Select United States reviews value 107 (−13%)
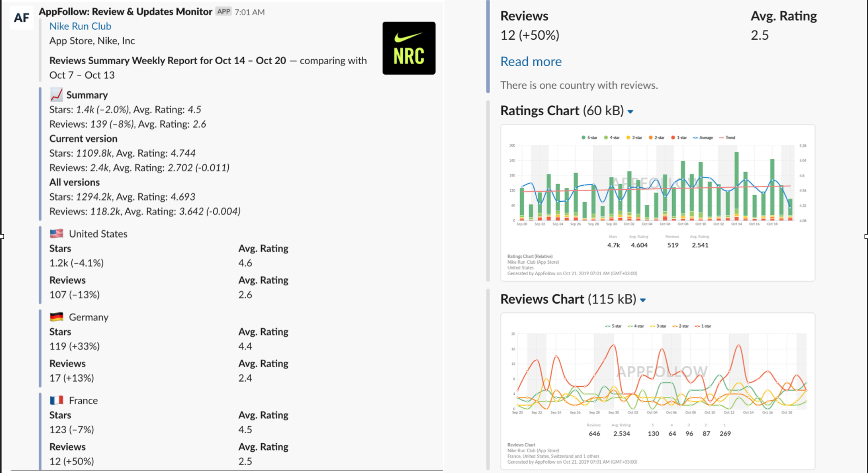The width and height of the screenshot is (868, 473). 75,295
